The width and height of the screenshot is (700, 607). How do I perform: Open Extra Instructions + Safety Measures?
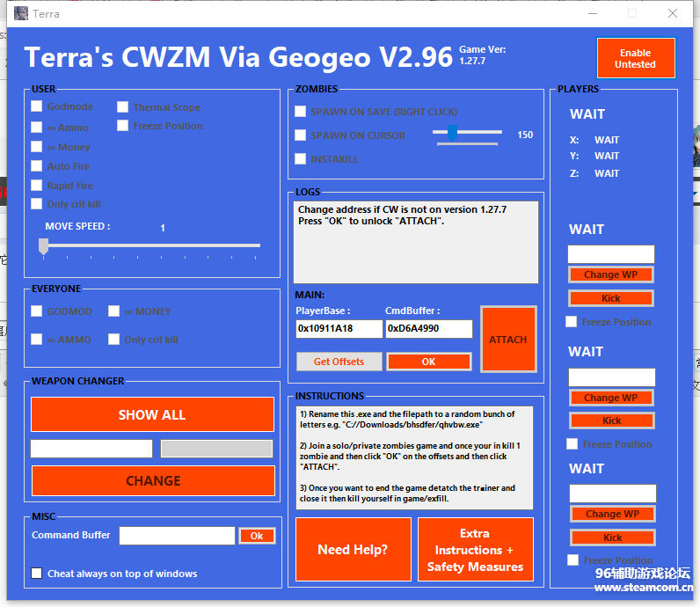(475, 550)
